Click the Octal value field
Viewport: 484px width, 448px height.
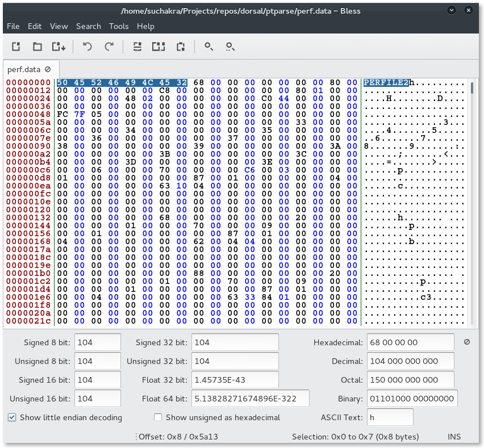pyautogui.click(x=411, y=380)
